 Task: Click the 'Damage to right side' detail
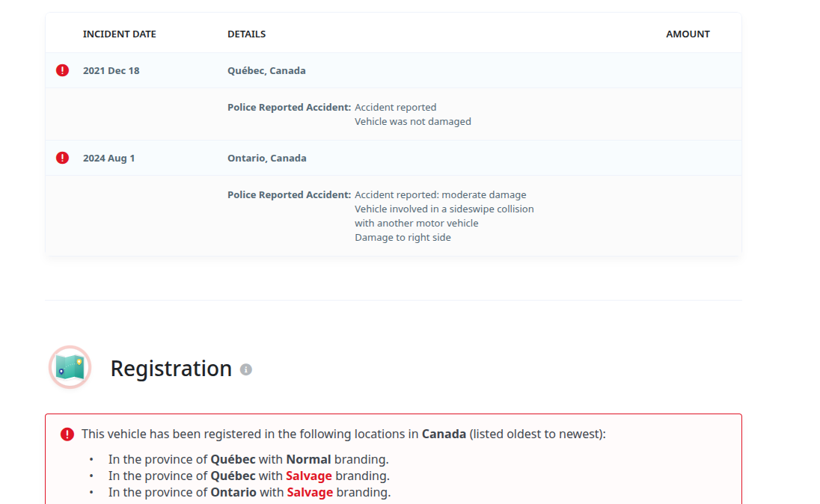(x=403, y=237)
